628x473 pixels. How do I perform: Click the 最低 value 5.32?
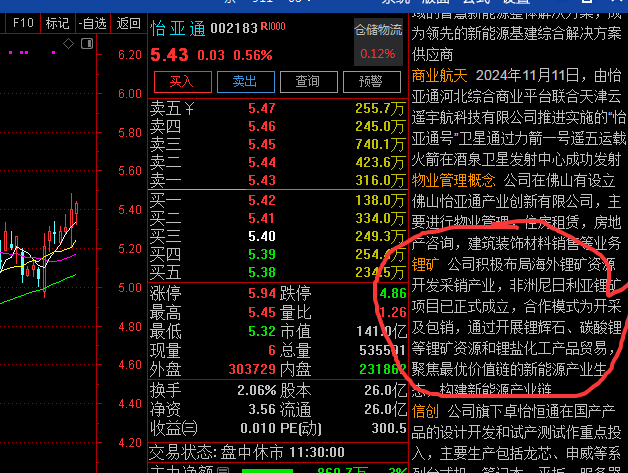pos(262,331)
